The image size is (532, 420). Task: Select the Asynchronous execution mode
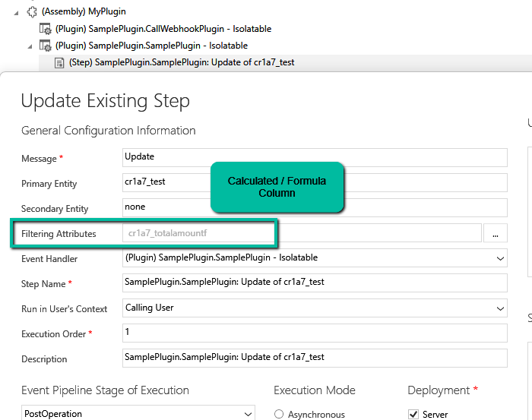coord(279,414)
